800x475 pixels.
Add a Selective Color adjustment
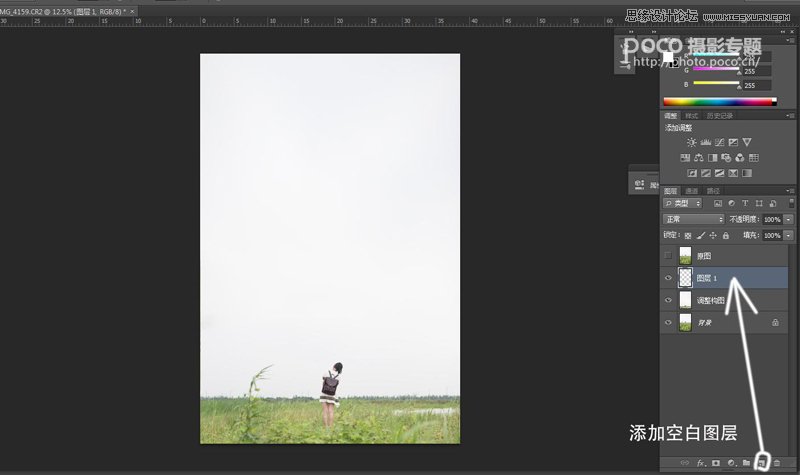tap(733, 173)
